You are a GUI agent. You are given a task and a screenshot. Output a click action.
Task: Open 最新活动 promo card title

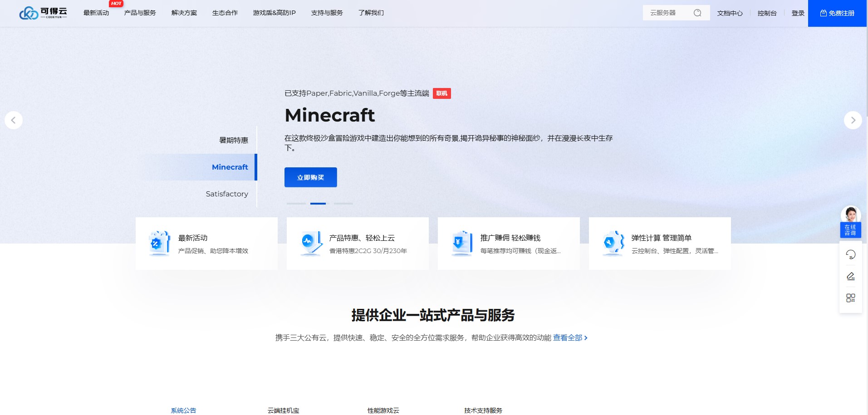pyautogui.click(x=193, y=238)
